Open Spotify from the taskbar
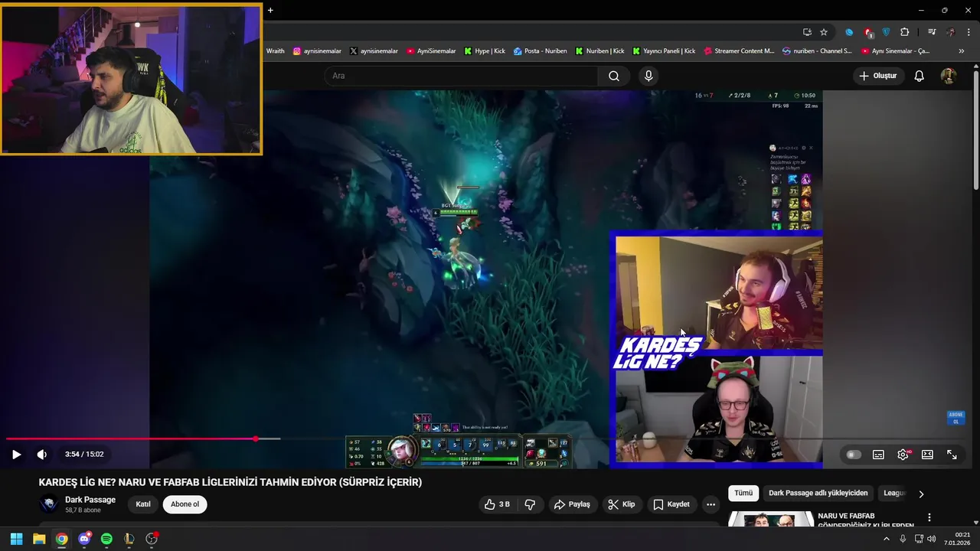Image resolution: width=980 pixels, height=551 pixels. 106,539
